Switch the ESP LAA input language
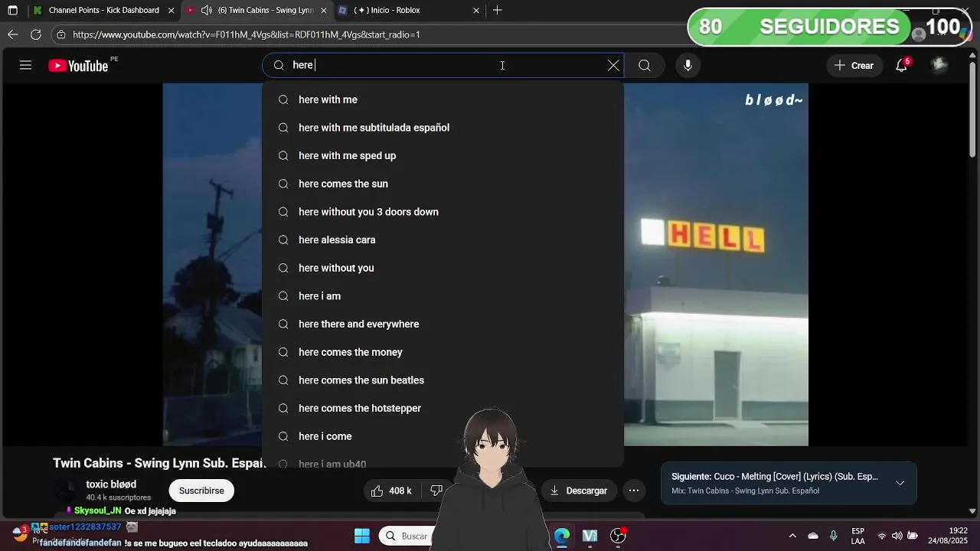Screen dimensions: 980x551 (x=858, y=536)
